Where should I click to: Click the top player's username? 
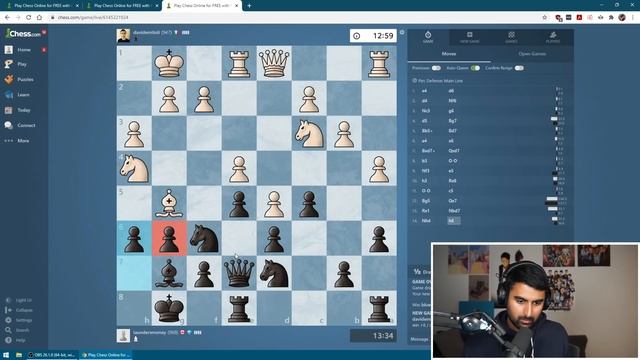pyautogui.click(x=147, y=32)
